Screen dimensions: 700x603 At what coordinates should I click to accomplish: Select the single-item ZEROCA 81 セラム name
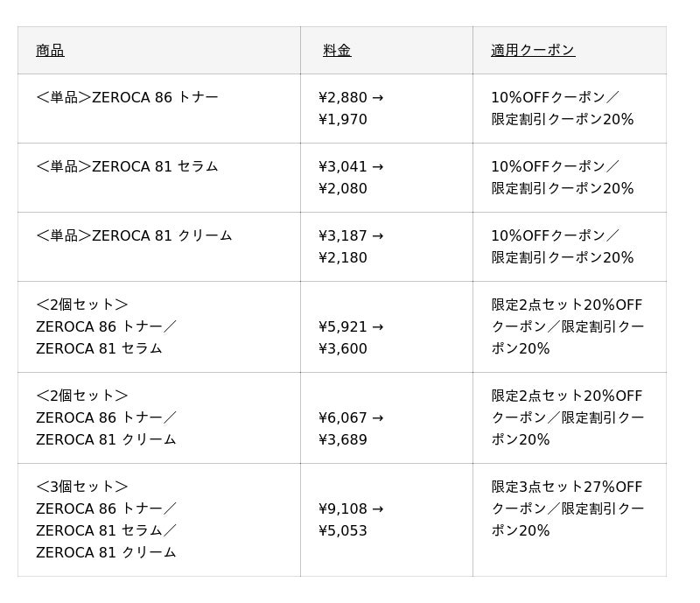tap(127, 166)
